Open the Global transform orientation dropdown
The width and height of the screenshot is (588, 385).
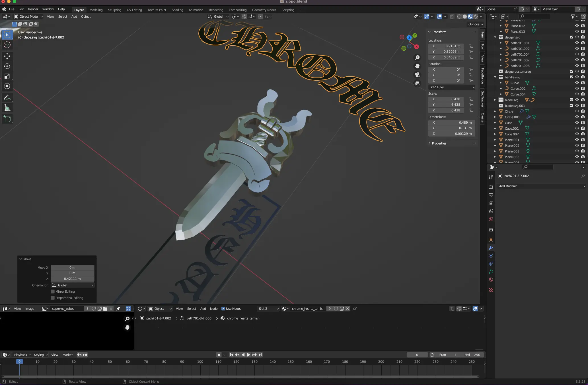click(218, 17)
